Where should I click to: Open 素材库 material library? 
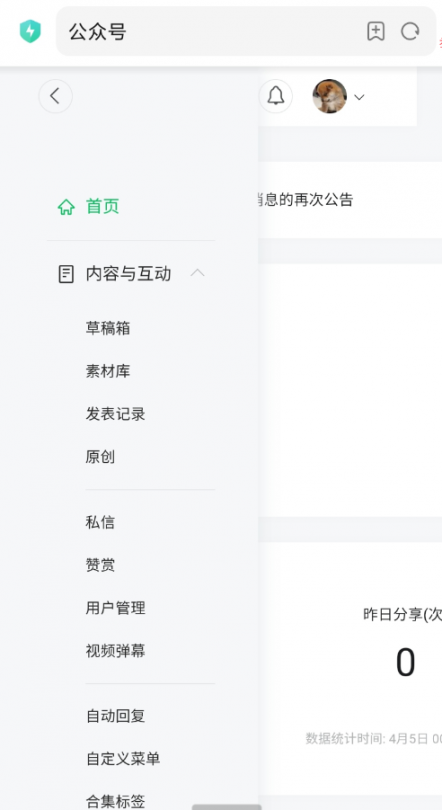click(108, 371)
